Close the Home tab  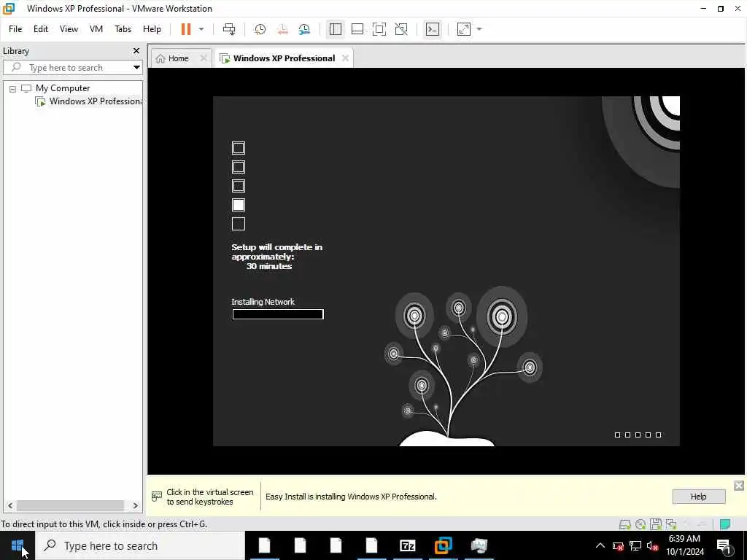pos(204,58)
